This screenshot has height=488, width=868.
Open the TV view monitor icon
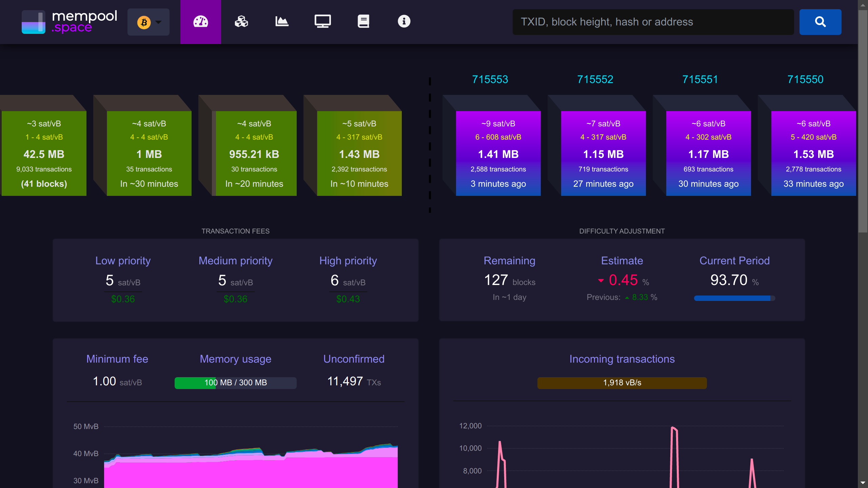tap(322, 22)
